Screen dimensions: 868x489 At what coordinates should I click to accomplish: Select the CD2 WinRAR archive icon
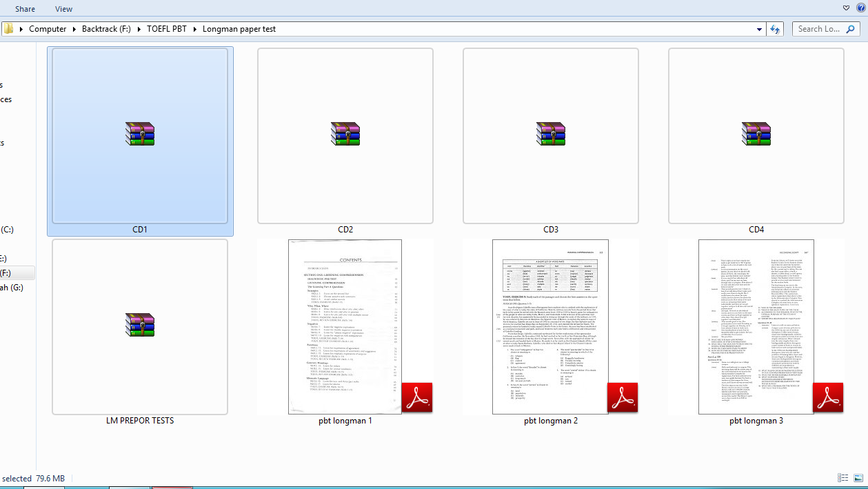[x=345, y=134]
